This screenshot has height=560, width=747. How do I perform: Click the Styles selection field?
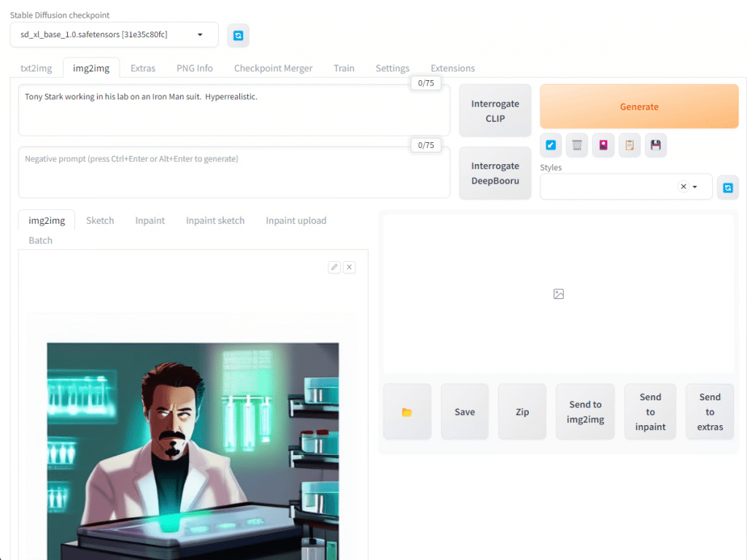point(626,187)
